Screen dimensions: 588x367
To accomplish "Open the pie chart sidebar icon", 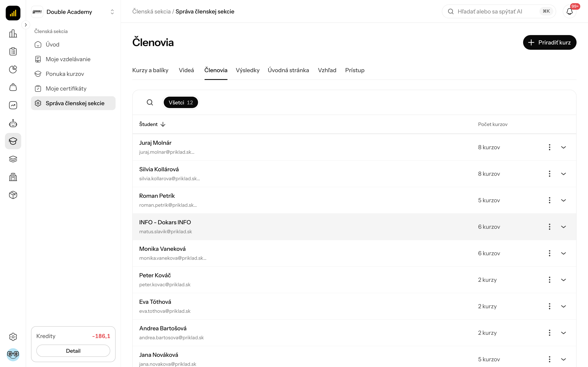I will [x=13, y=69].
